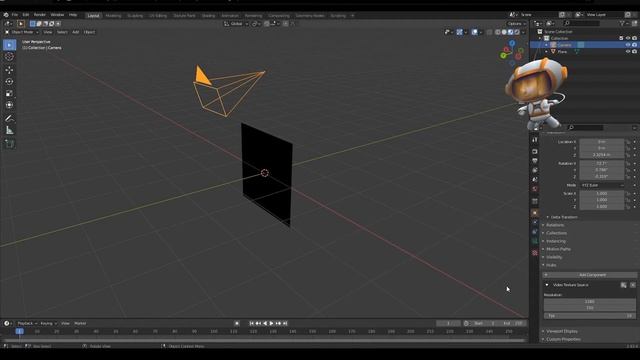Open the viewport Add menu

click(76, 32)
